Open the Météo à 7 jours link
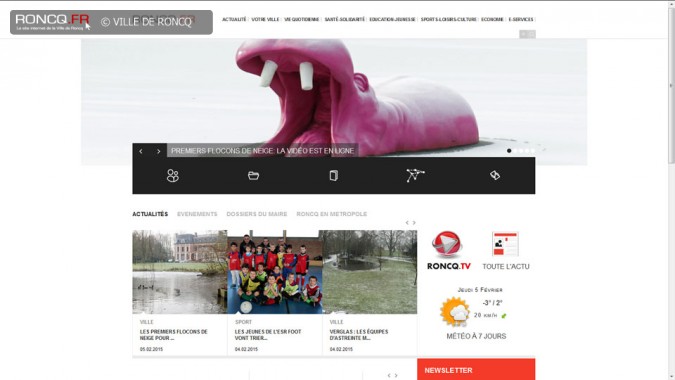This screenshot has width=675, height=380. click(476, 336)
